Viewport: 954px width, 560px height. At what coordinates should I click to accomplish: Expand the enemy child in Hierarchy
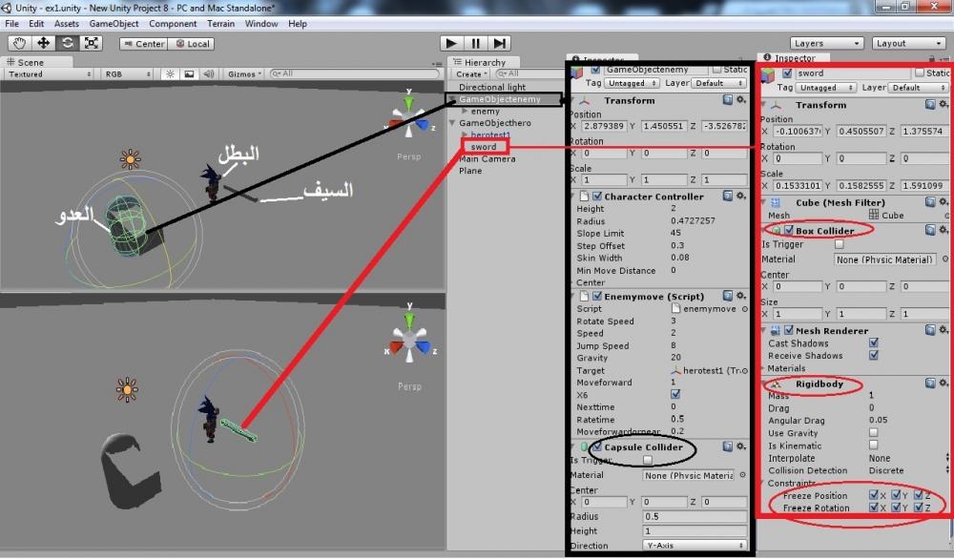(465, 112)
